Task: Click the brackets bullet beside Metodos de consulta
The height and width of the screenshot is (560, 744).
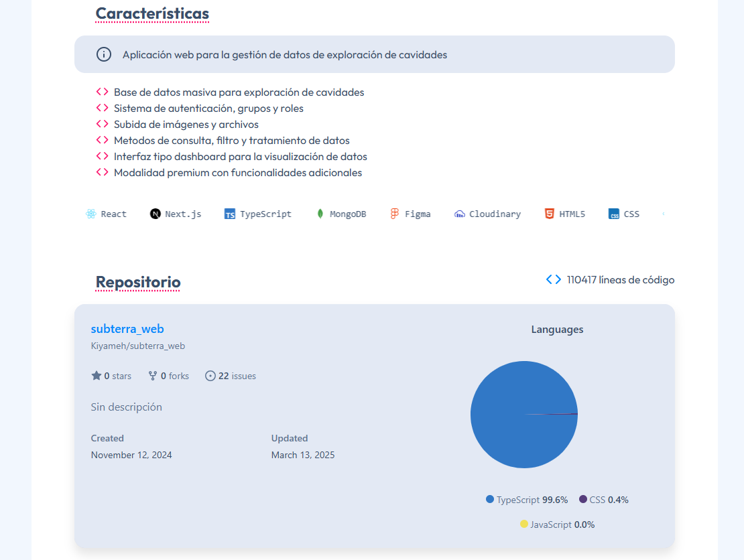Action: click(x=102, y=140)
